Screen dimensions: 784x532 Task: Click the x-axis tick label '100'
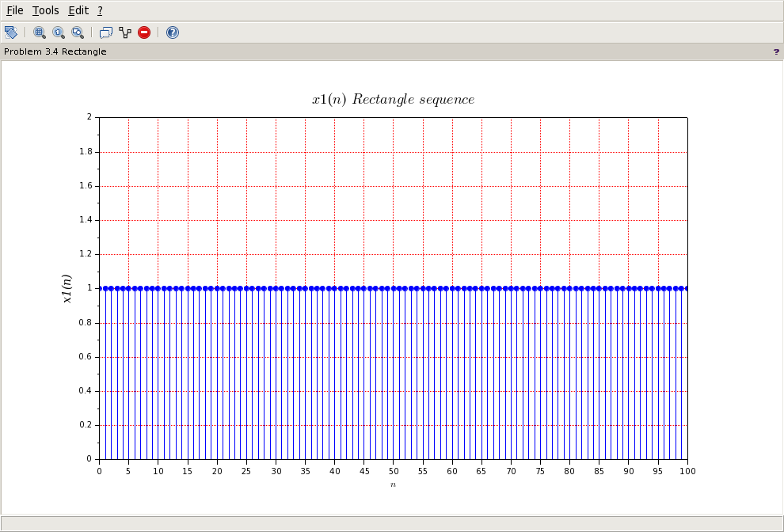(x=687, y=471)
